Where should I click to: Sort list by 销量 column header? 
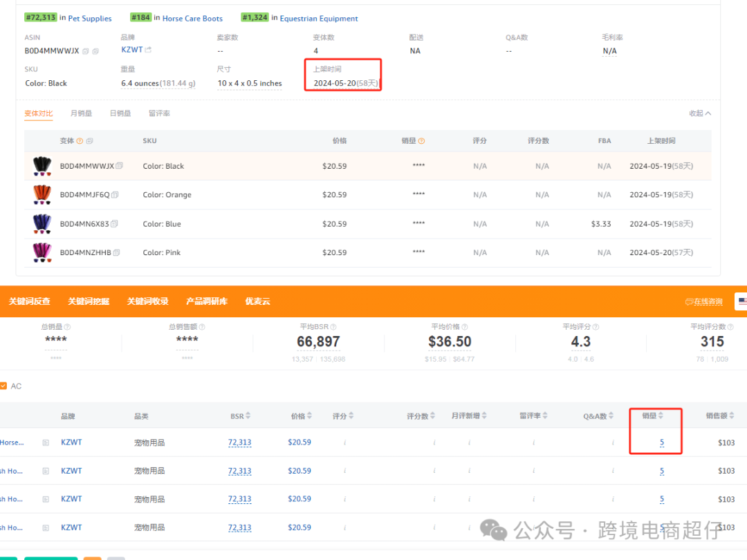click(652, 416)
